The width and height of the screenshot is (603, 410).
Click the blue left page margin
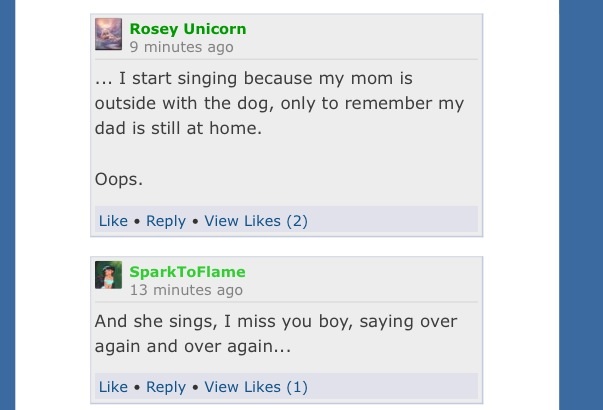[7, 205]
